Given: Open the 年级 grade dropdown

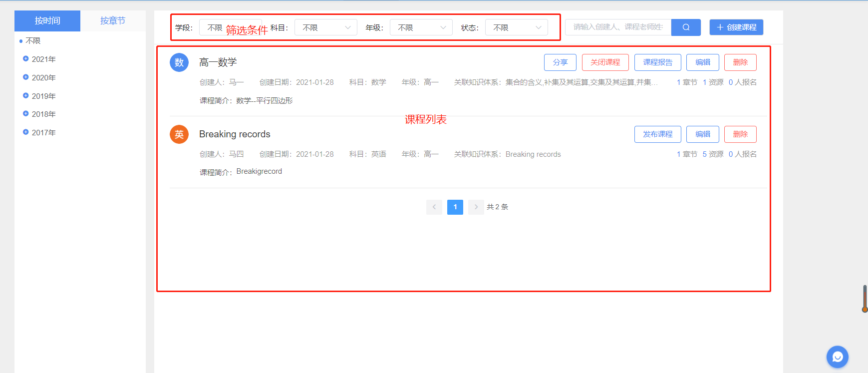Looking at the screenshot, I should [421, 27].
